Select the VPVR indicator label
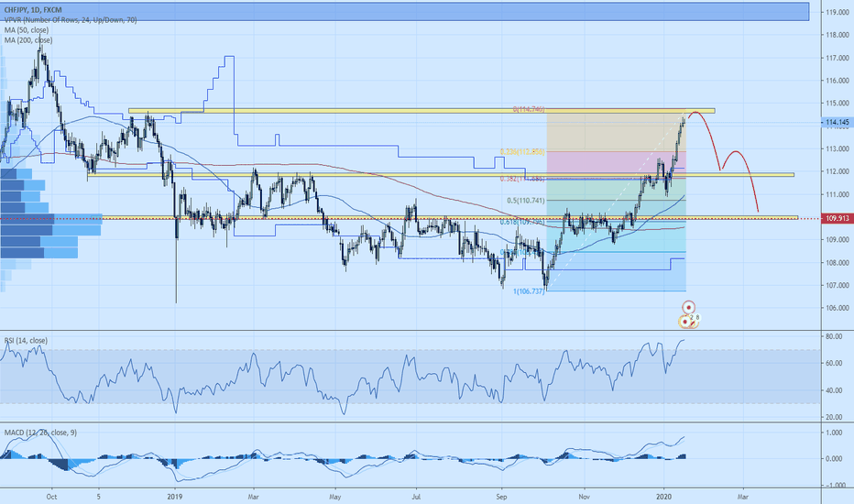 pyautogui.click(x=71, y=20)
